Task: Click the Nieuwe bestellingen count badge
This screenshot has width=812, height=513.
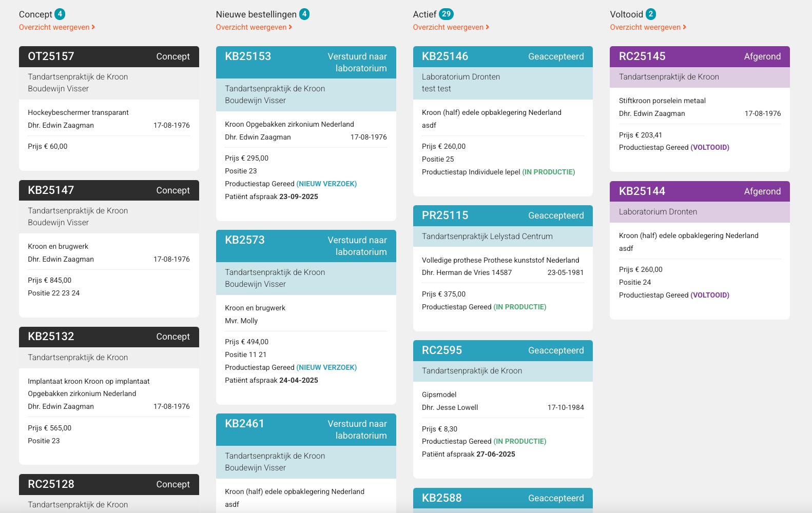Action: click(304, 14)
